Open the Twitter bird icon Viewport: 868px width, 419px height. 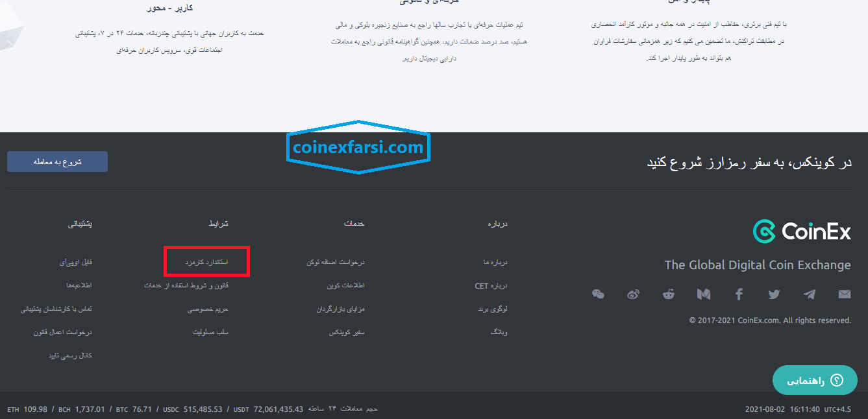774,294
